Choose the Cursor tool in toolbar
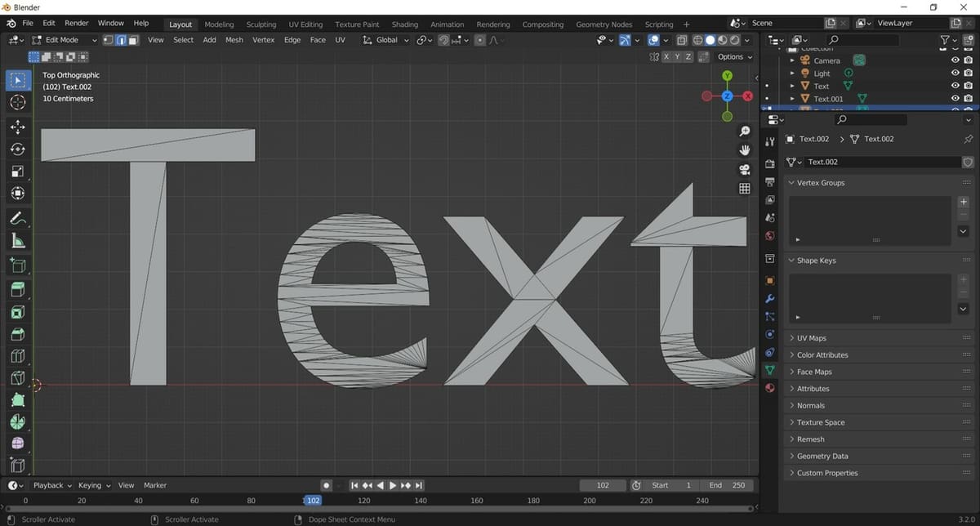Image resolution: width=980 pixels, height=526 pixels. [x=18, y=102]
